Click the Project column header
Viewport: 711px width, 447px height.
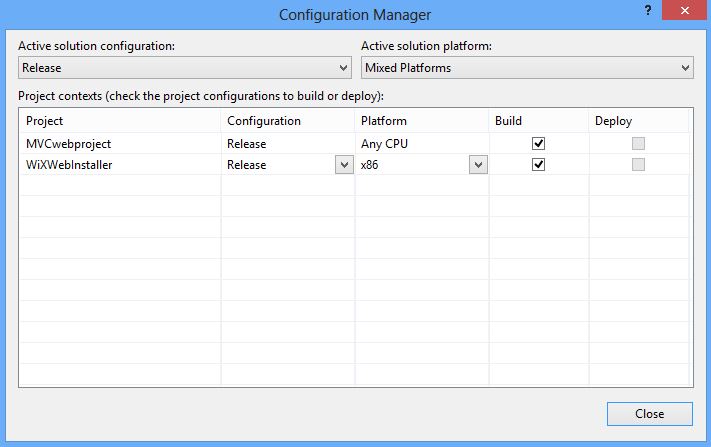coord(120,121)
